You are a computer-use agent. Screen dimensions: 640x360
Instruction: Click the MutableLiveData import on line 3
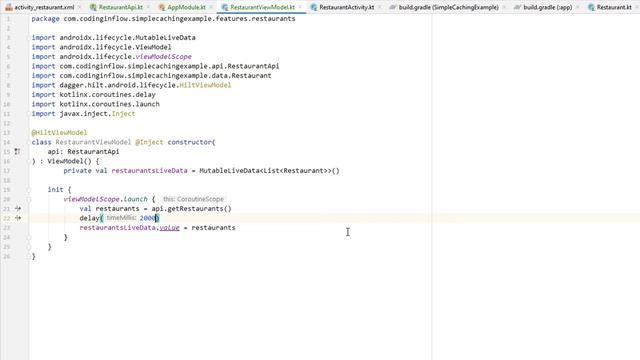tap(113, 38)
